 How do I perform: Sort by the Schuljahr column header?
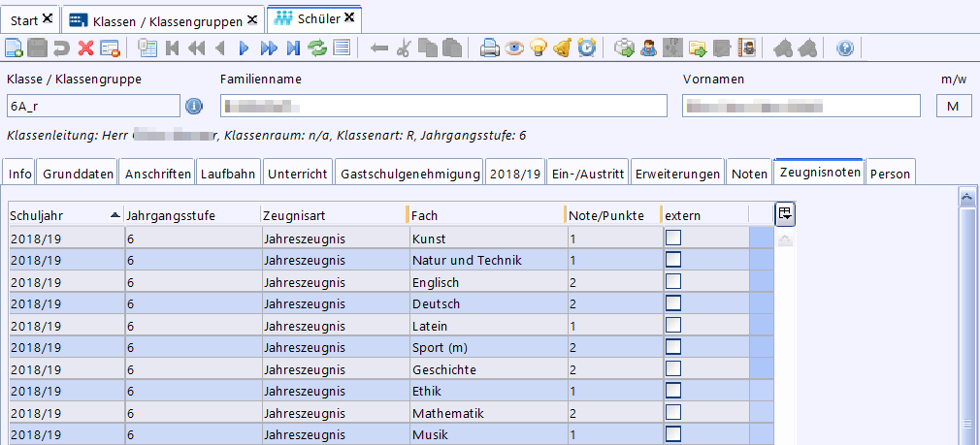pyautogui.click(x=66, y=215)
